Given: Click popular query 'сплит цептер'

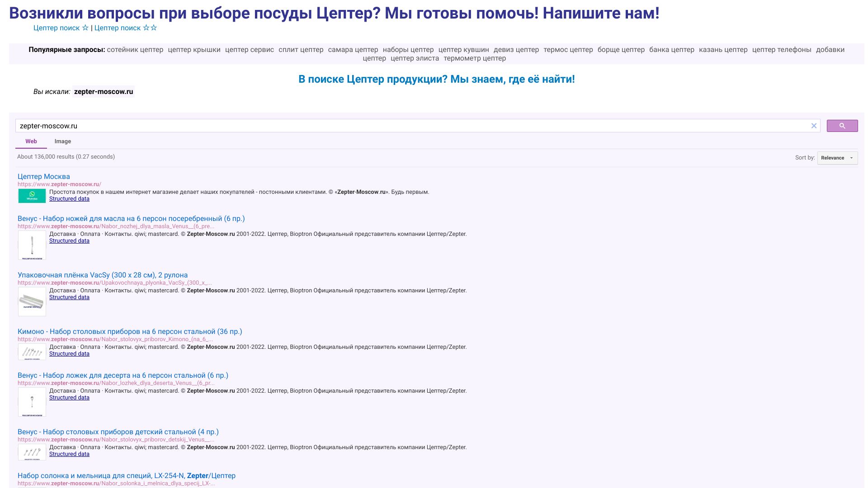Looking at the screenshot, I should coord(301,50).
